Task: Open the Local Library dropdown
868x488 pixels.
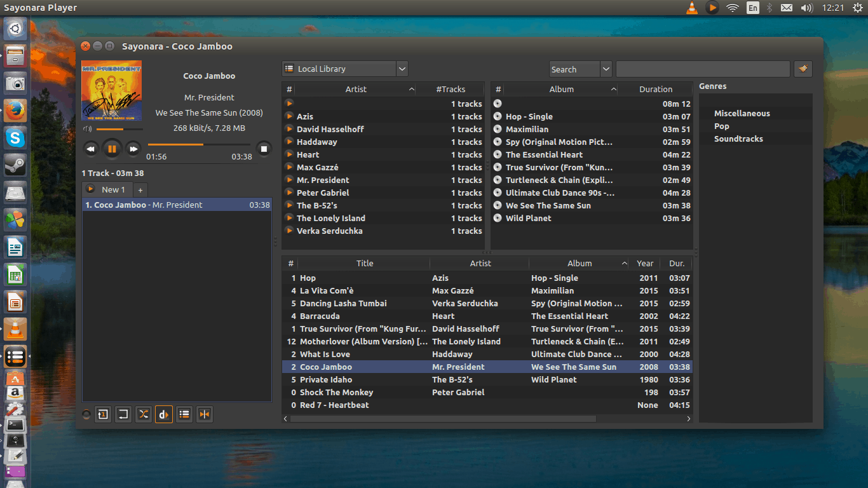Action: (x=344, y=69)
